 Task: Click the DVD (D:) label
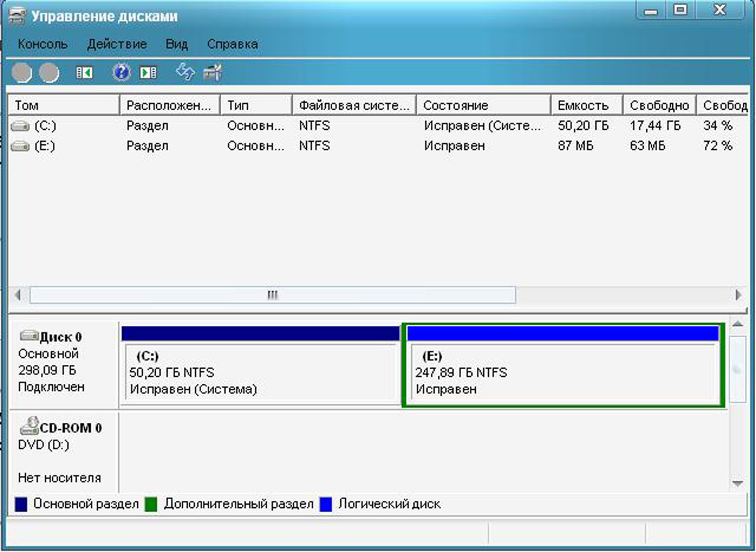(43, 445)
